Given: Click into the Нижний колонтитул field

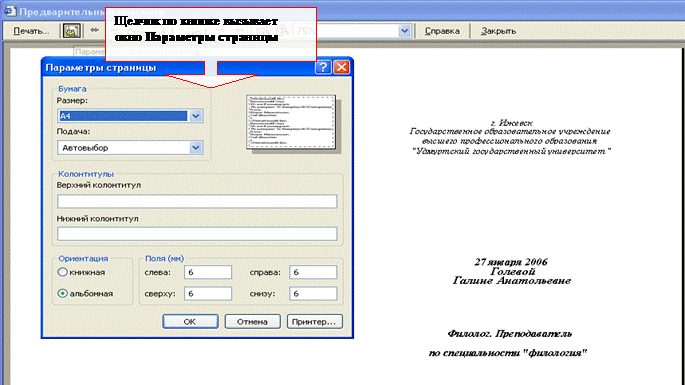Looking at the screenshot, I should [197, 234].
